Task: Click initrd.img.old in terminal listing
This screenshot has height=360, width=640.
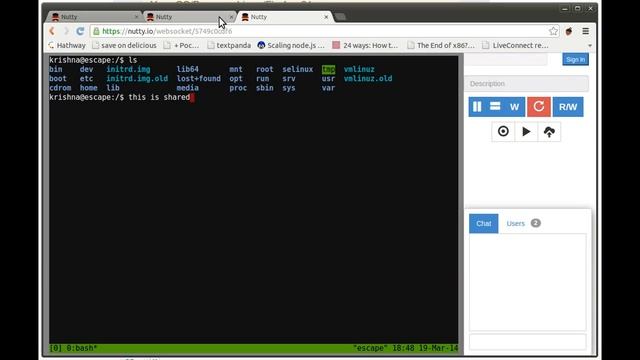Action: (137, 78)
